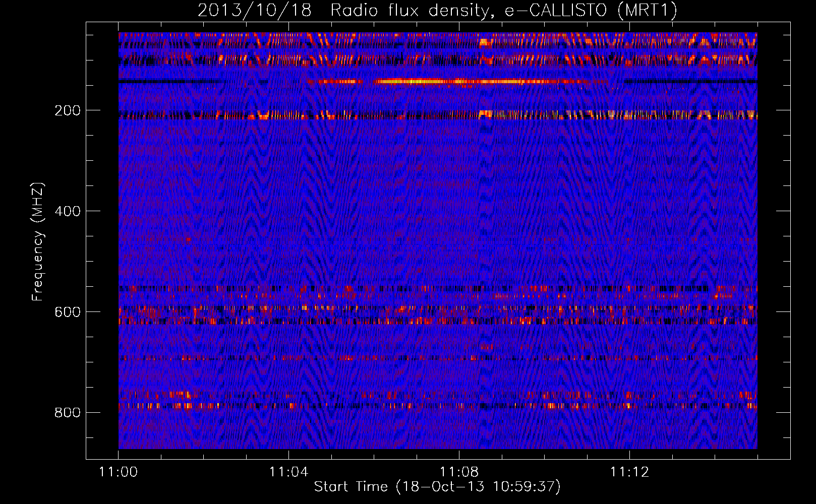Click the 600 frequency tick label
816x504 pixels.
[x=68, y=312]
